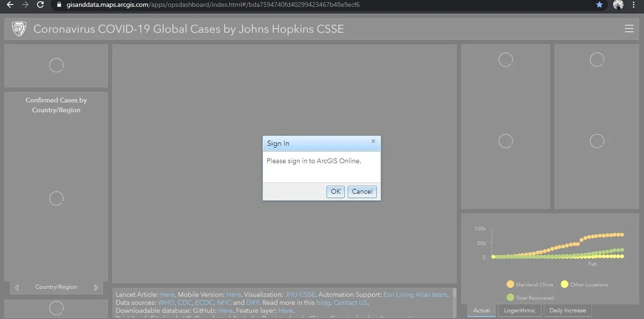Show next Country/Region list tab arrow
Screen dimensions: 644x319
pyautogui.click(x=96, y=287)
